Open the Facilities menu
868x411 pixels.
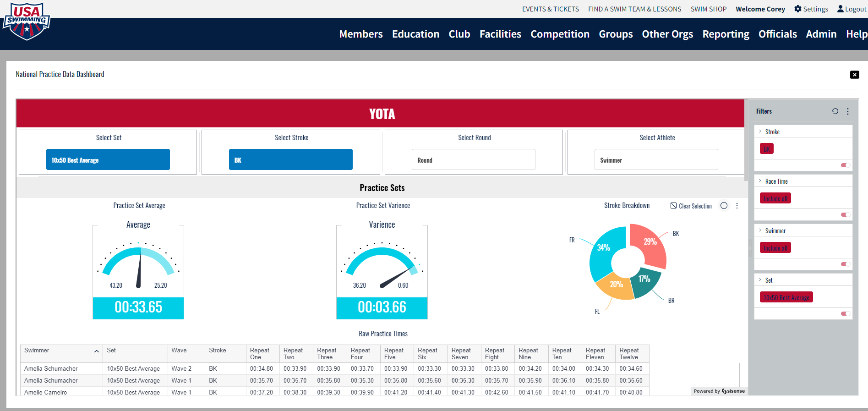point(500,34)
